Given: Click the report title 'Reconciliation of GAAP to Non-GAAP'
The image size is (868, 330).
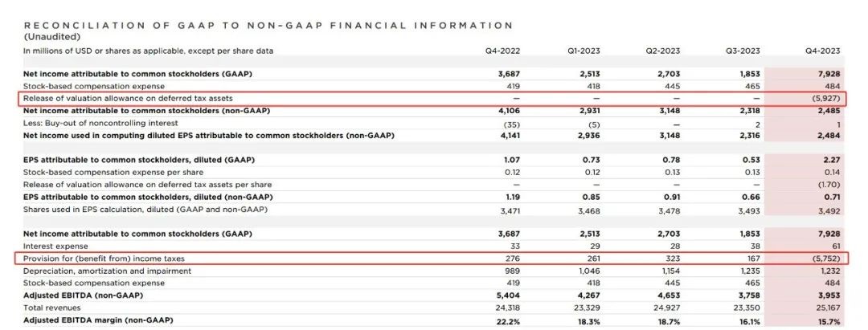Looking at the screenshot, I should [268, 26].
